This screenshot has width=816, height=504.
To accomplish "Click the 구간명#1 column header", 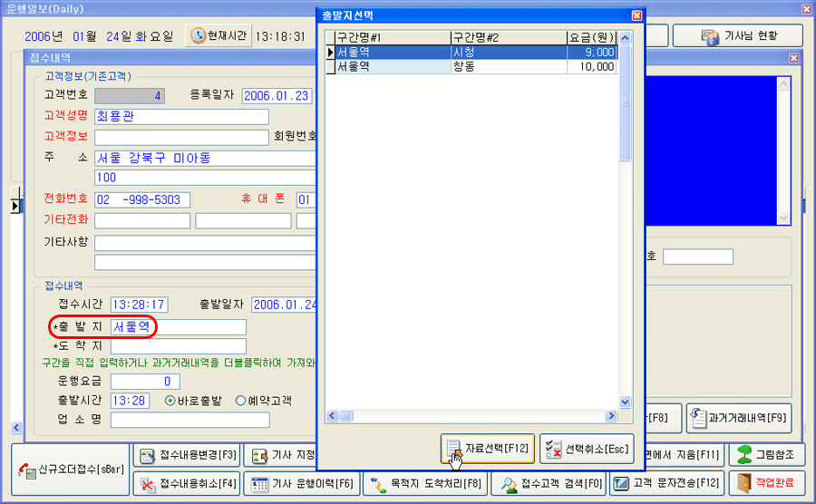I will 393,37.
